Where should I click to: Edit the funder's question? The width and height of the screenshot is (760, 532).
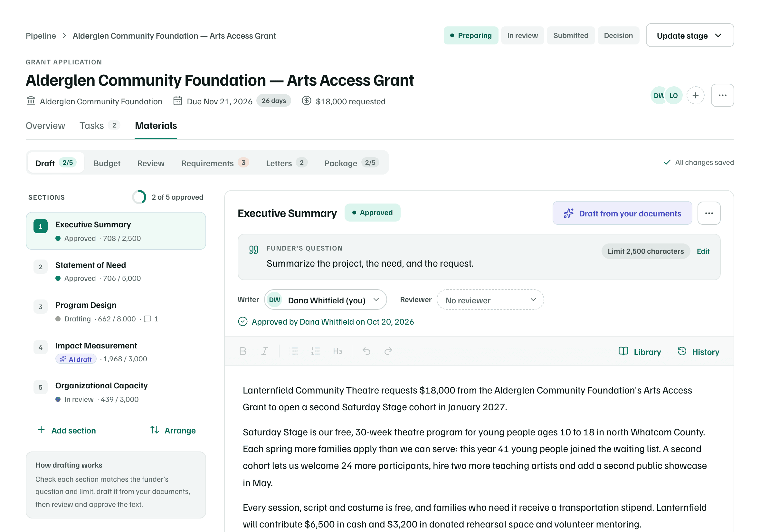pos(703,251)
